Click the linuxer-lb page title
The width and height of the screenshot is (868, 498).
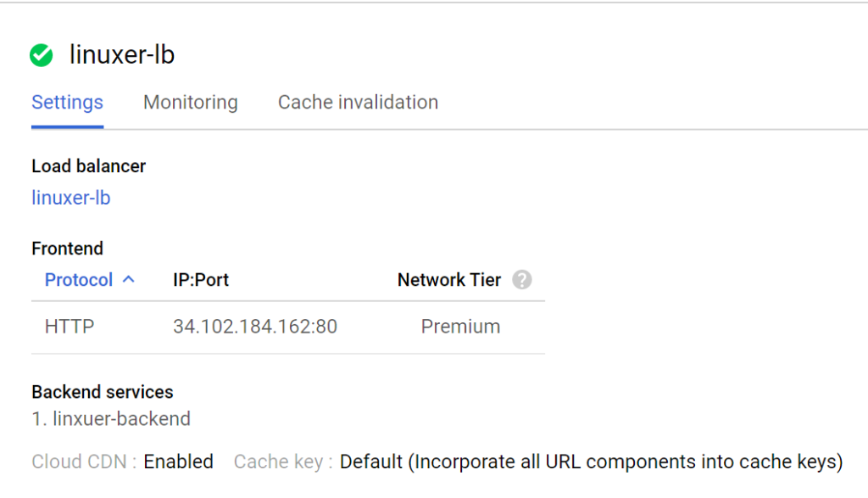122,56
